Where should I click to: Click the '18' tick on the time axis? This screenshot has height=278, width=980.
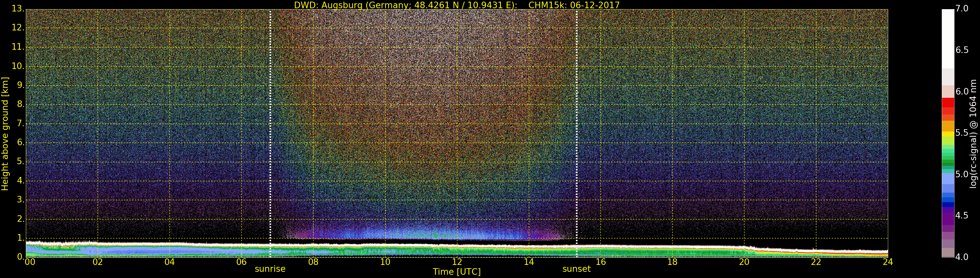click(673, 262)
